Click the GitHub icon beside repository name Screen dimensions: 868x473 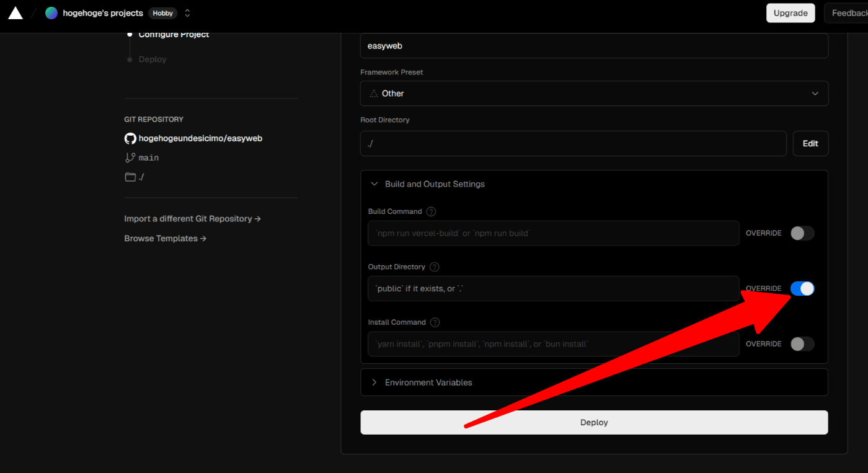130,138
